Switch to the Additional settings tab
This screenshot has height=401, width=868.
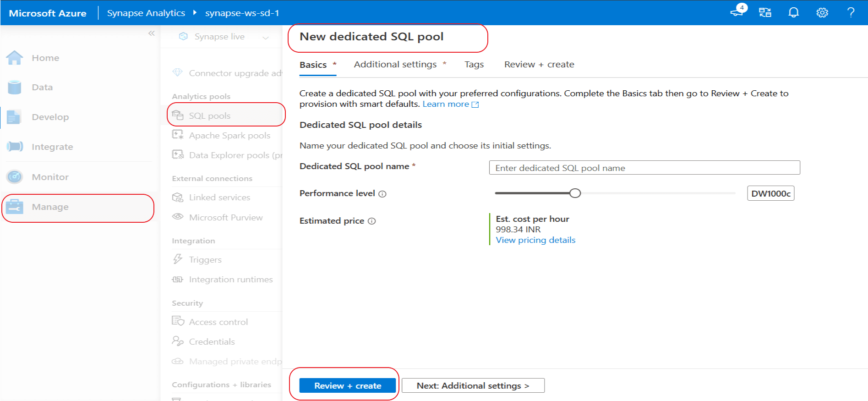(x=395, y=65)
